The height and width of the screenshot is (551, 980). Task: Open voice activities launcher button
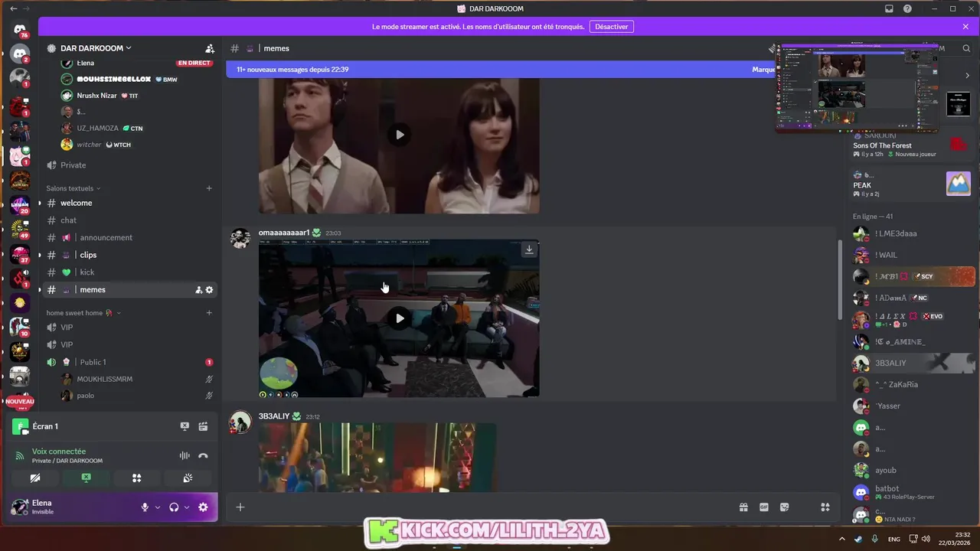click(x=136, y=478)
